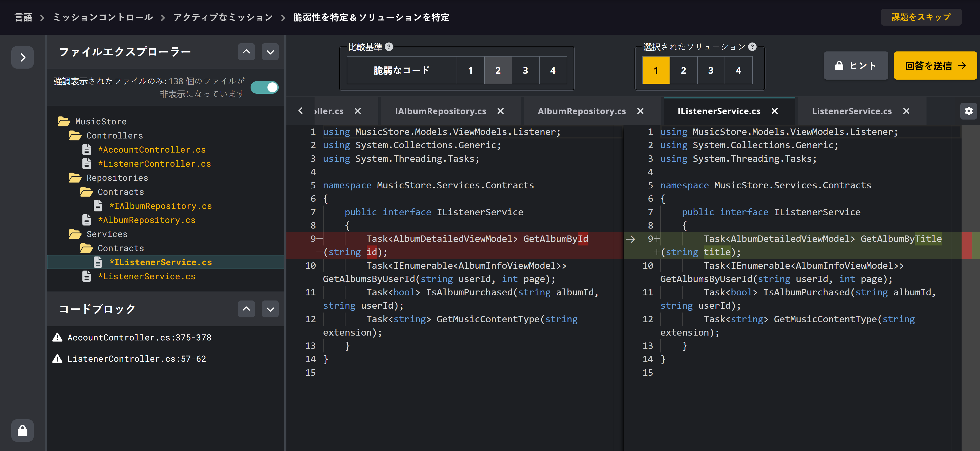This screenshot has height=451, width=980.
Task: Click the file icon of ListenerService.cs
Action: (x=87, y=276)
